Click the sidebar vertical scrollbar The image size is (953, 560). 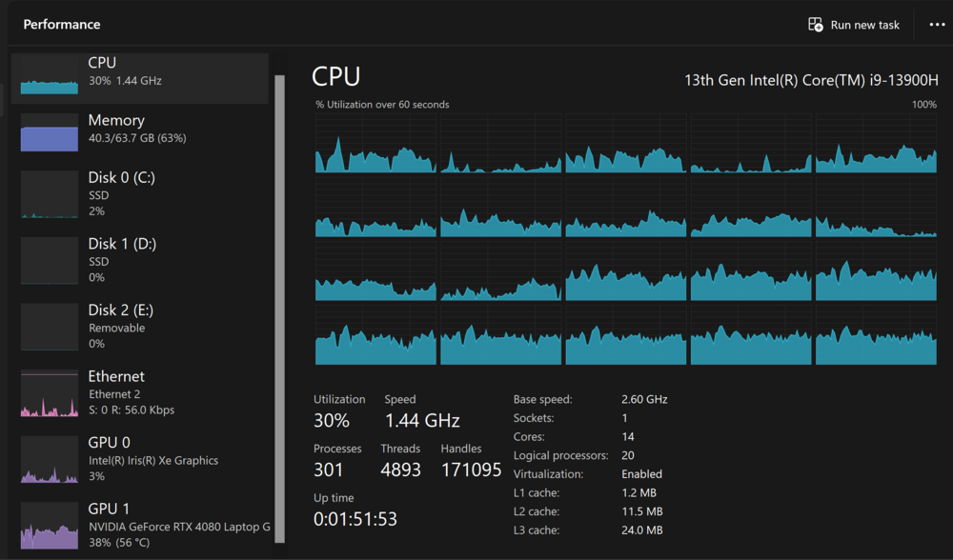tap(279, 305)
